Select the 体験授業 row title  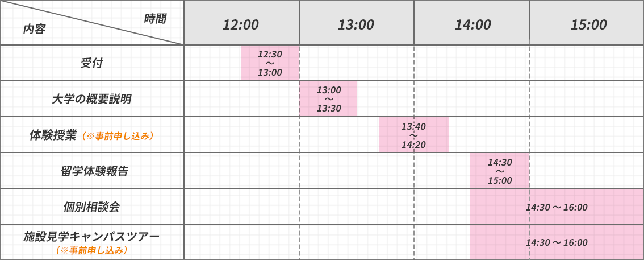[x=54, y=135]
